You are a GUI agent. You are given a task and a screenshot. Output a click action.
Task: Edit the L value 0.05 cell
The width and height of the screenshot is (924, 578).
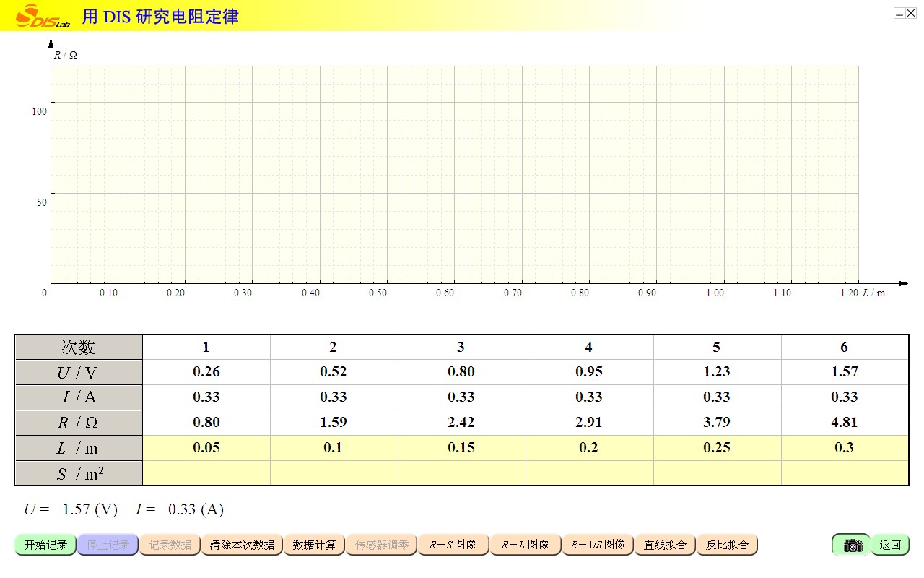(206, 448)
